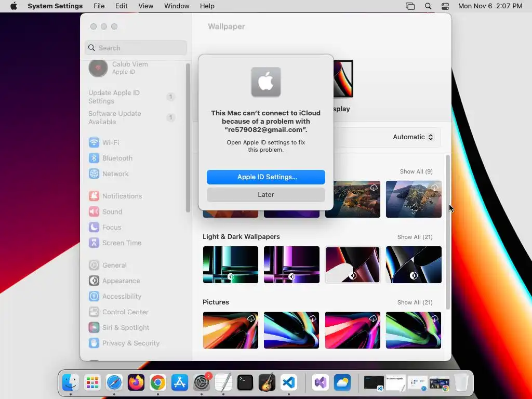Click the wallpaper list vertical scrollbar

point(447,232)
